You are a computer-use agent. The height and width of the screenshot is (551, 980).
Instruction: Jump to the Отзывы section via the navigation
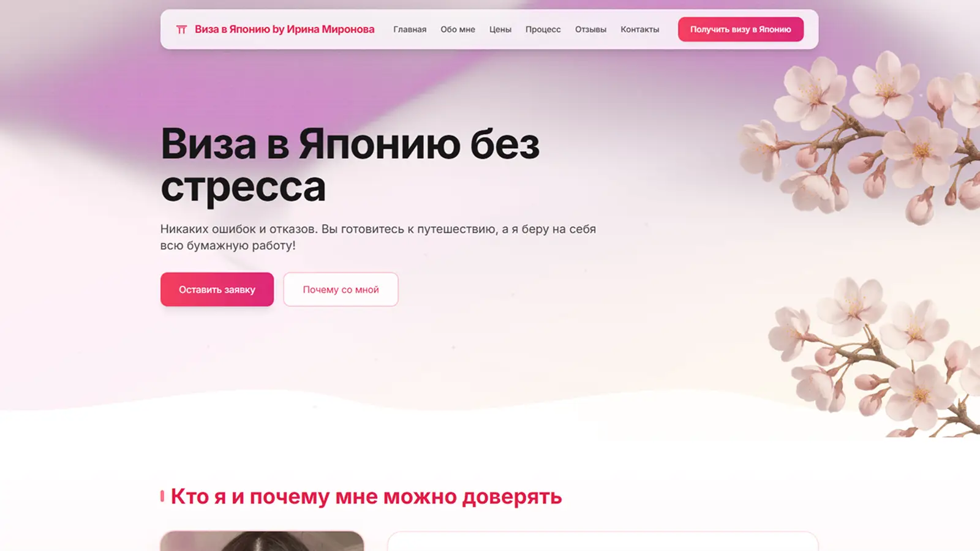click(x=590, y=29)
